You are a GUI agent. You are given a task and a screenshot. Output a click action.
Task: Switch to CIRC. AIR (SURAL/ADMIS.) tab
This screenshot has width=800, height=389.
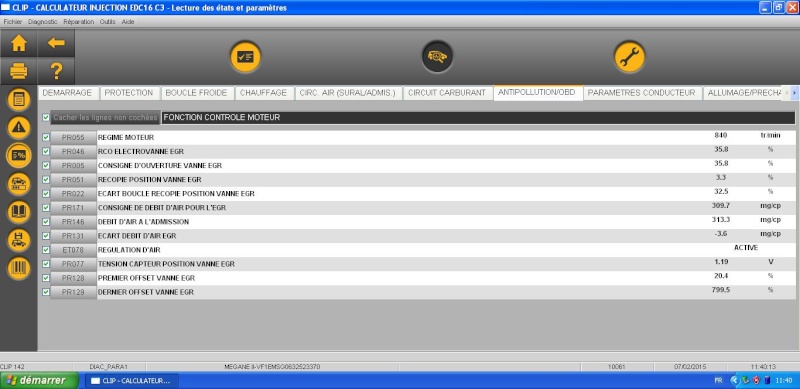[x=348, y=93]
